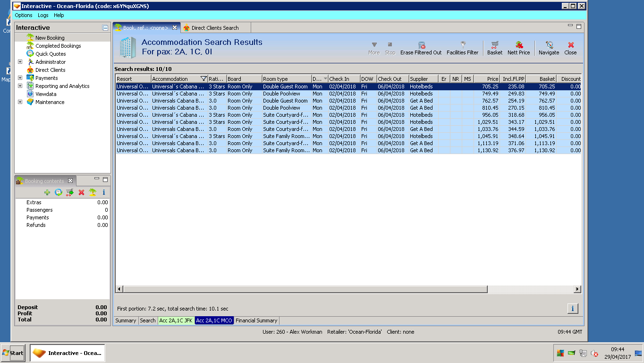This screenshot has width=644, height=363.
Task: Click the horizontal scrollbar left arrow
Action: click(x=119, y=289)
